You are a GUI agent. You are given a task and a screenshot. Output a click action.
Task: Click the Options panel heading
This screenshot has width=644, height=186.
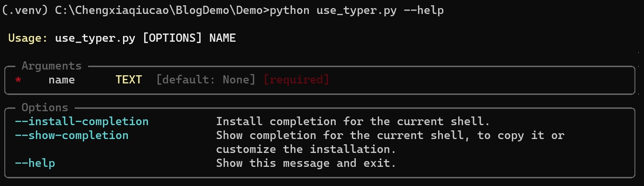coord(45,108)
